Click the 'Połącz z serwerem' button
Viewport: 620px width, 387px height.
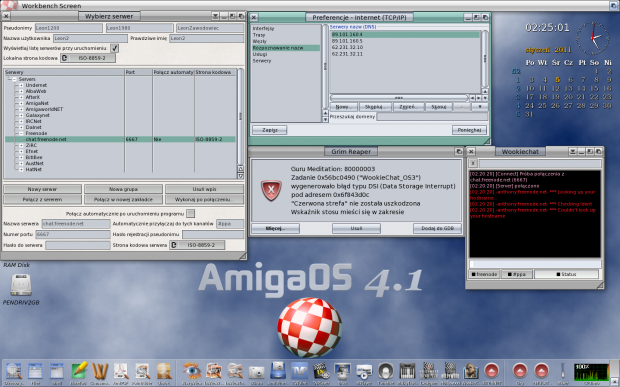[42, 199]
